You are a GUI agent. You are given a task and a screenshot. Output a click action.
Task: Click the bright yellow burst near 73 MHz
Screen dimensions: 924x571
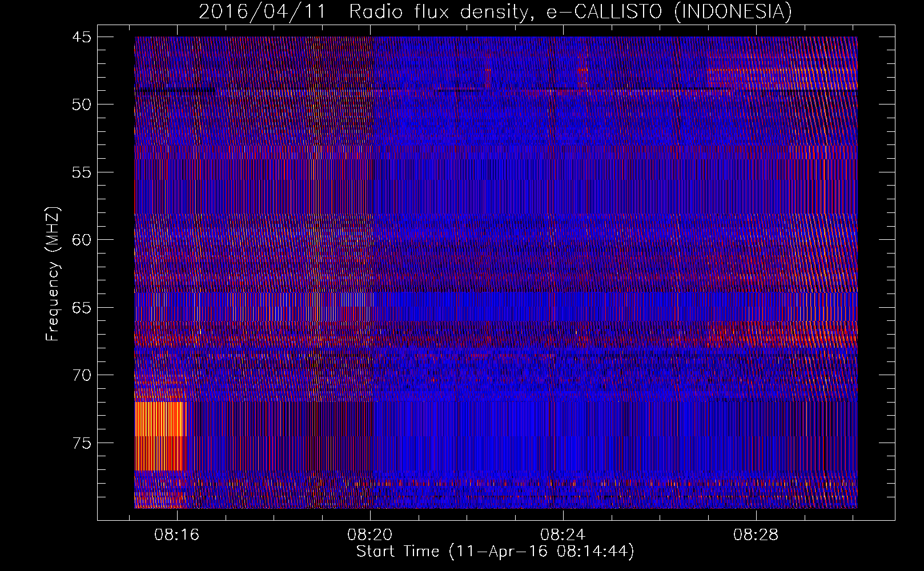click(160, 419)
